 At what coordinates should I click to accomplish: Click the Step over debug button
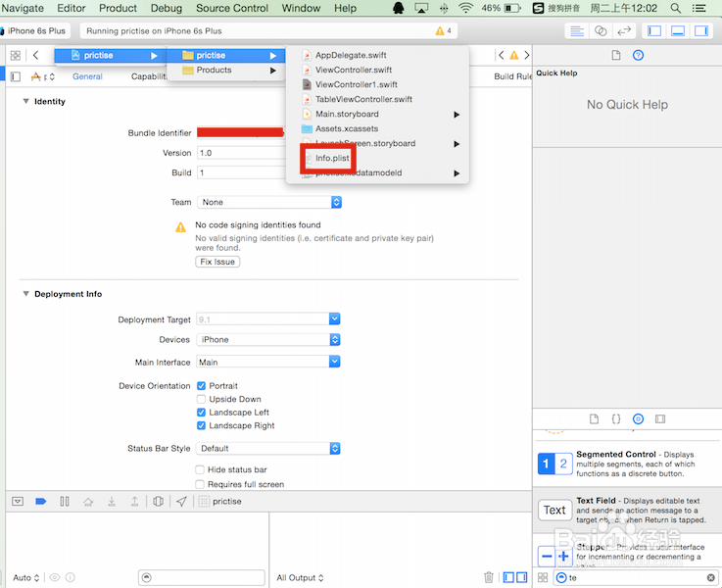pos(88,501)
